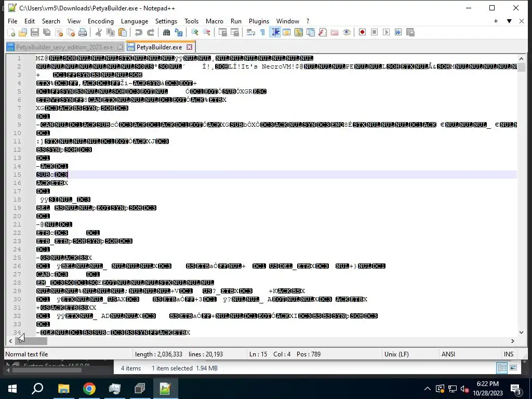
Task: Open the tab list dropdown arrow
Action: click(x=509, y=21)
